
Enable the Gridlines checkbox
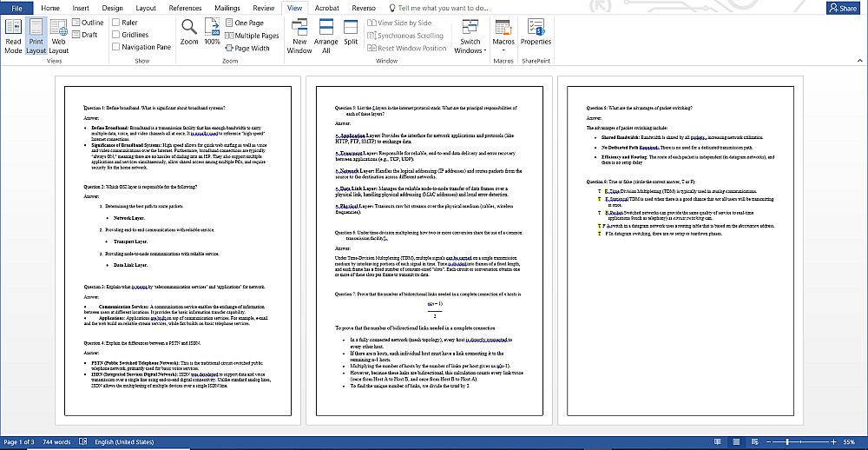click(115, 35)
